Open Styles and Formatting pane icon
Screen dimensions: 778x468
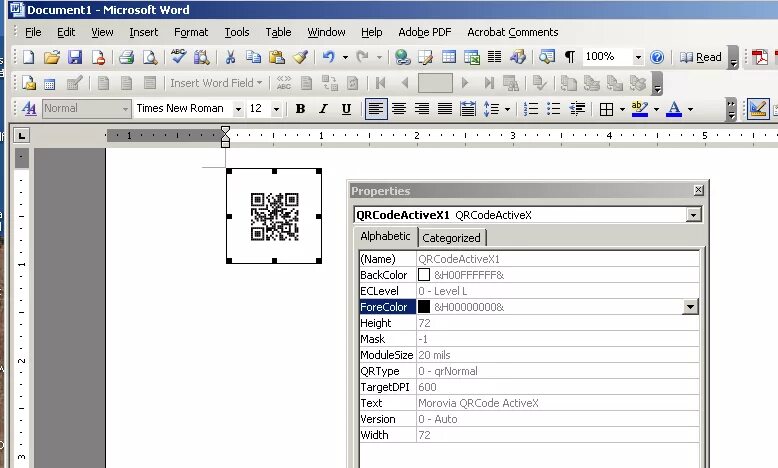coord(29,109)
